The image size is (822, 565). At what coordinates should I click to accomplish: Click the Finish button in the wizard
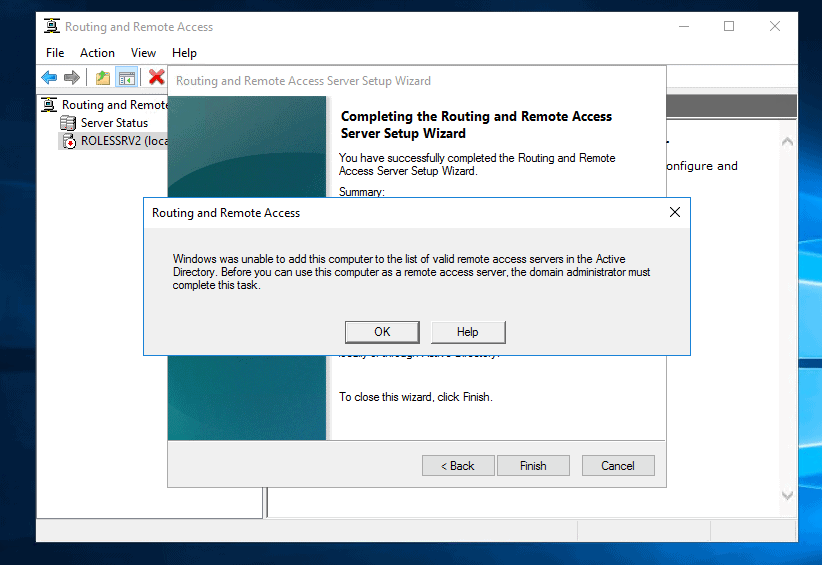coord(533,466)
